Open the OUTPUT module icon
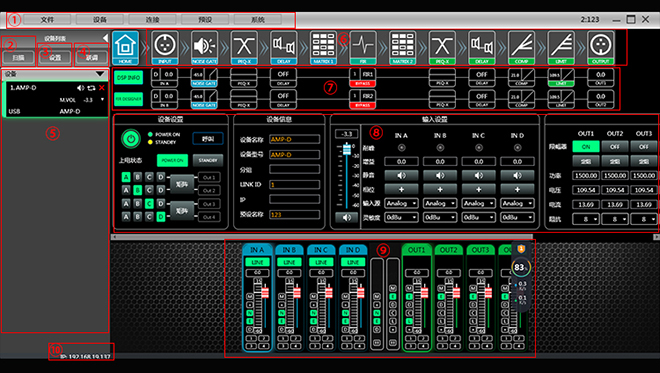This screenshot has height=373, width=660. pyautogui.click(x=600, y=47)
